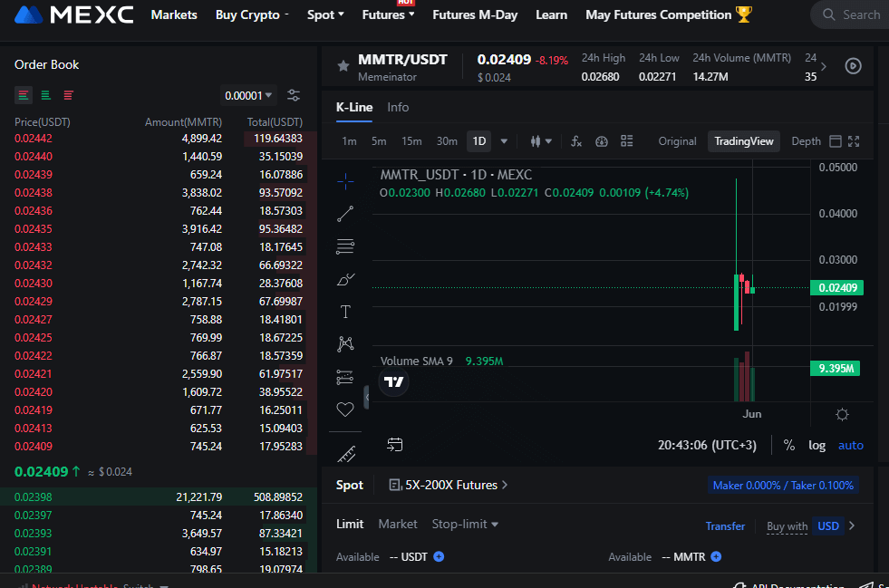
Task: Select the long position forecasting tool
Action: [x=345, y=377]
